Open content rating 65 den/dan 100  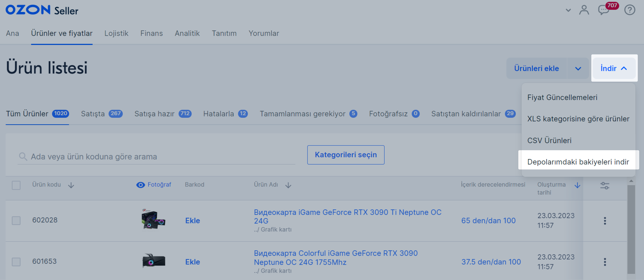488,221
